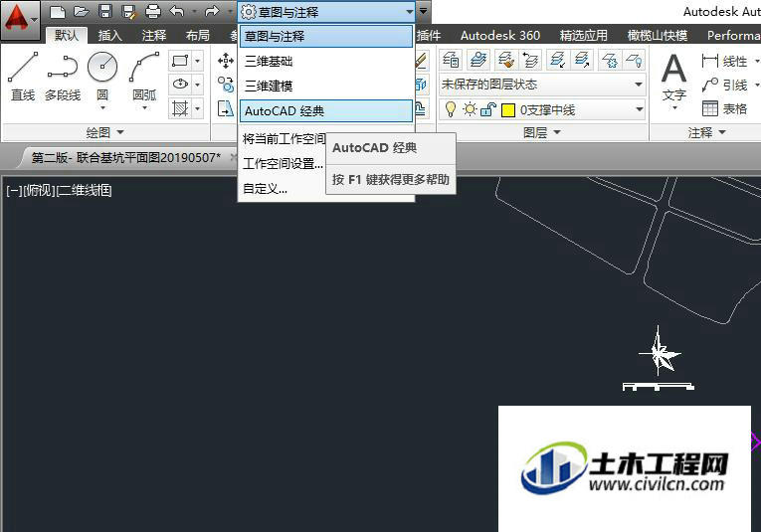Open the Quick Access toolbar customize arrow
The width and height of the screenshot is (761, 532).
point(423,11)
